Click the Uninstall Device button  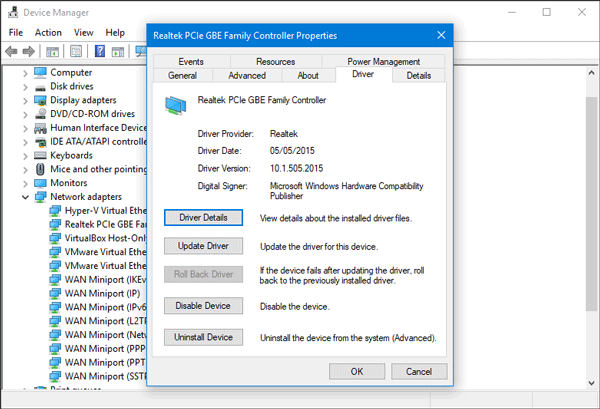pyautogui.click(x=203, y=337)
